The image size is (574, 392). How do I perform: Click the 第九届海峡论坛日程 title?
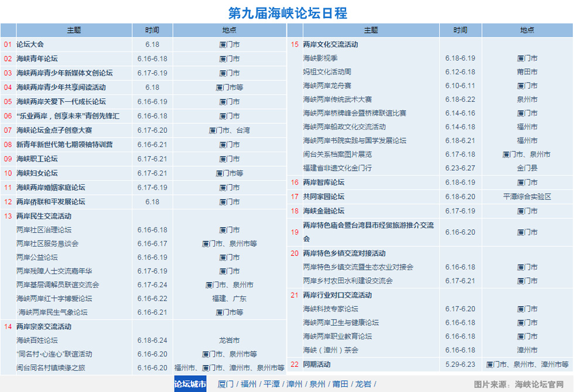tap(287, 13)
